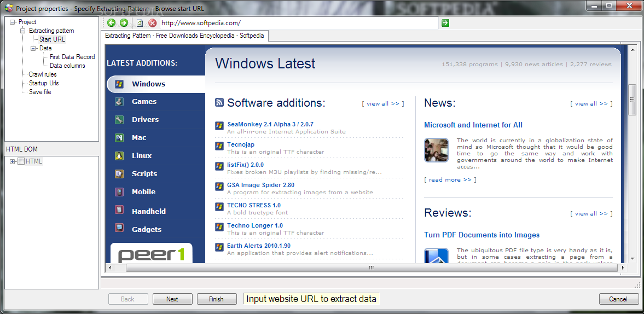
Task: Click the green Go button beside URL
Action: 445,23
